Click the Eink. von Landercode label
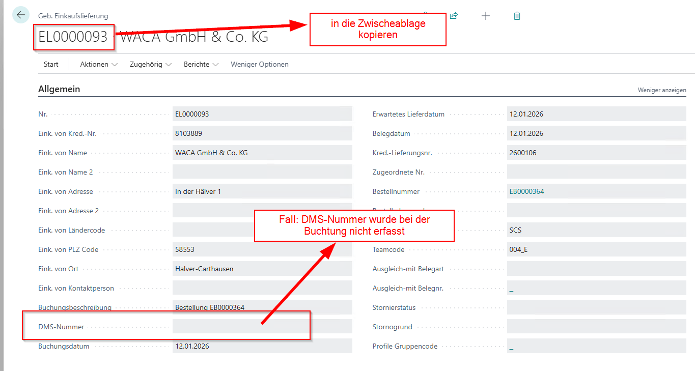Screen dimensions: 696x372 tap(71, 230)
